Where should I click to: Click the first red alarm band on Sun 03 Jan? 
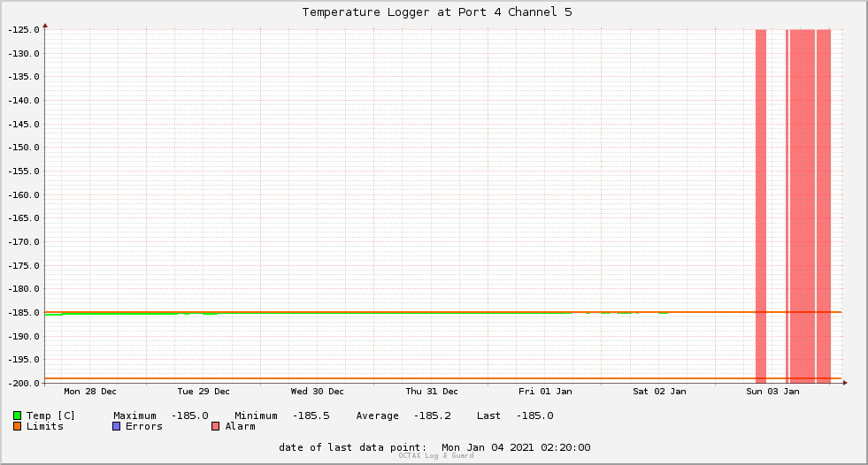point(761,206)
